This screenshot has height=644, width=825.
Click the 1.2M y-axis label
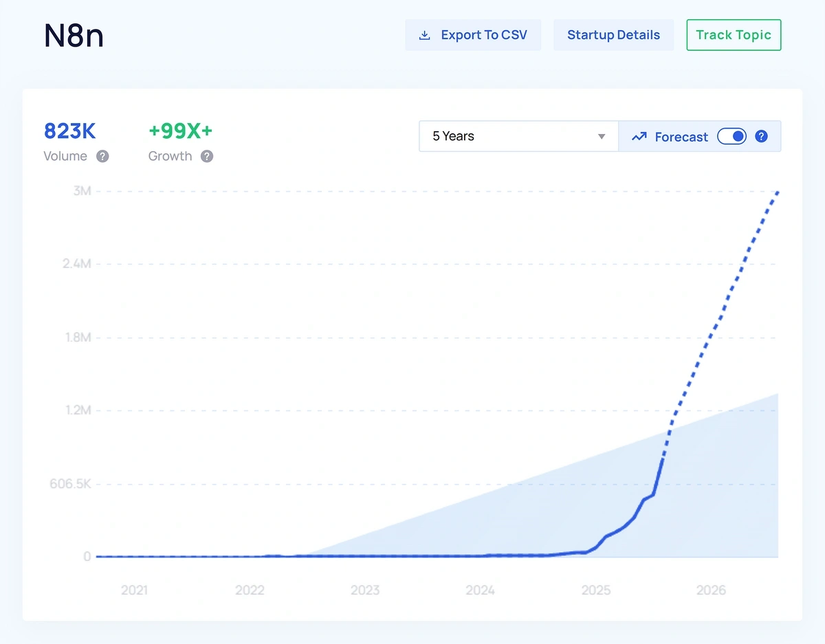77,410
